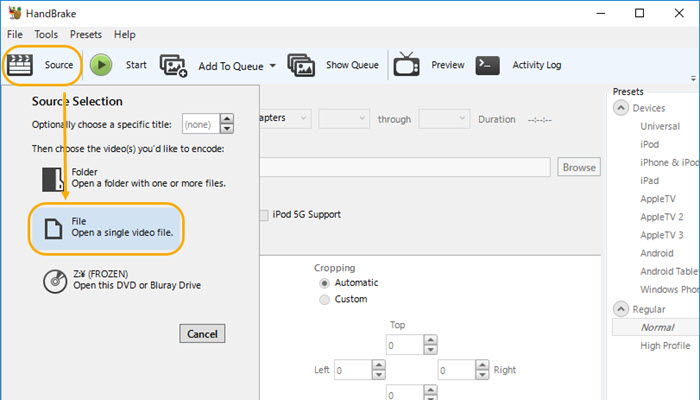Image resolution: width=700 pixels, height=400 pixels.
Task: Select the AppleTV 2 preset
Action: click(662, 217)
